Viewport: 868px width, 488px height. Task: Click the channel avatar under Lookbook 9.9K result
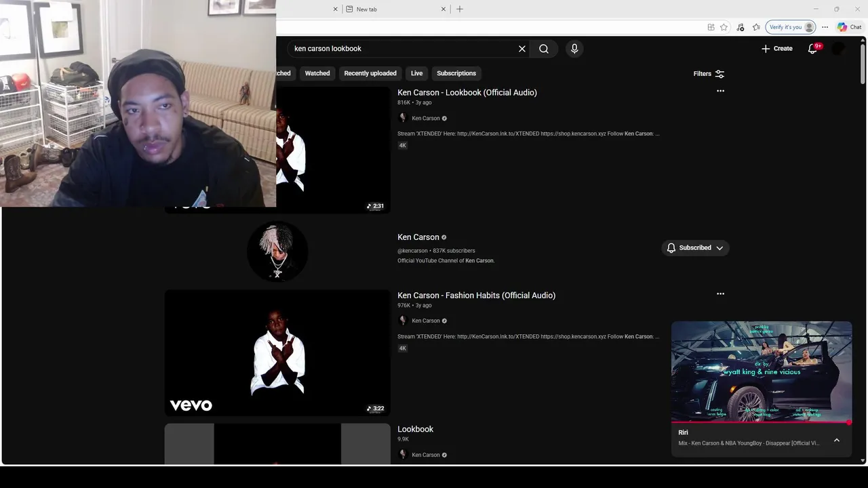(x=402, y=455)
